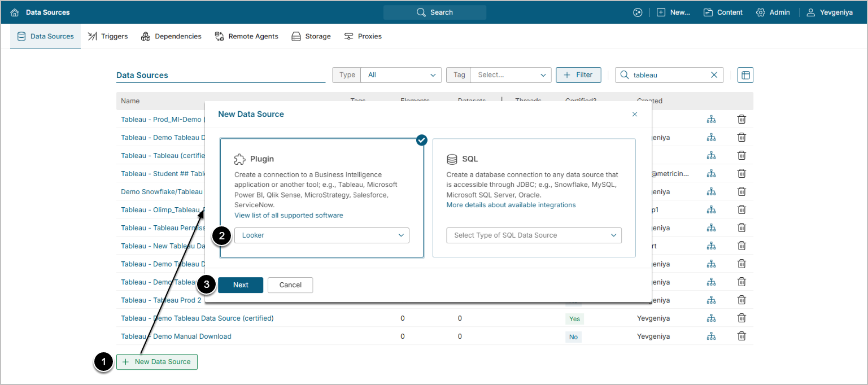This screenshot has height=385, width=868.
Task: Go to the Remote Agents tab
Action: pyautogui.click(x=246, y=36)
